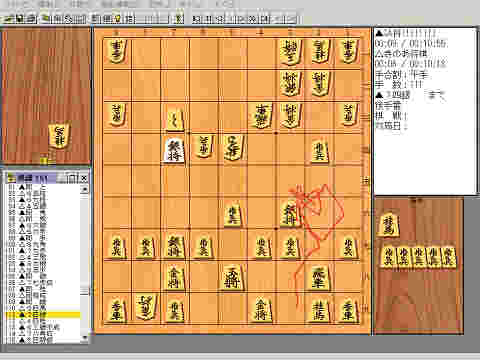Click the 手合割 handicap line in info panel
The height and width of the screenshot is (360, 480).
(402, 75)
